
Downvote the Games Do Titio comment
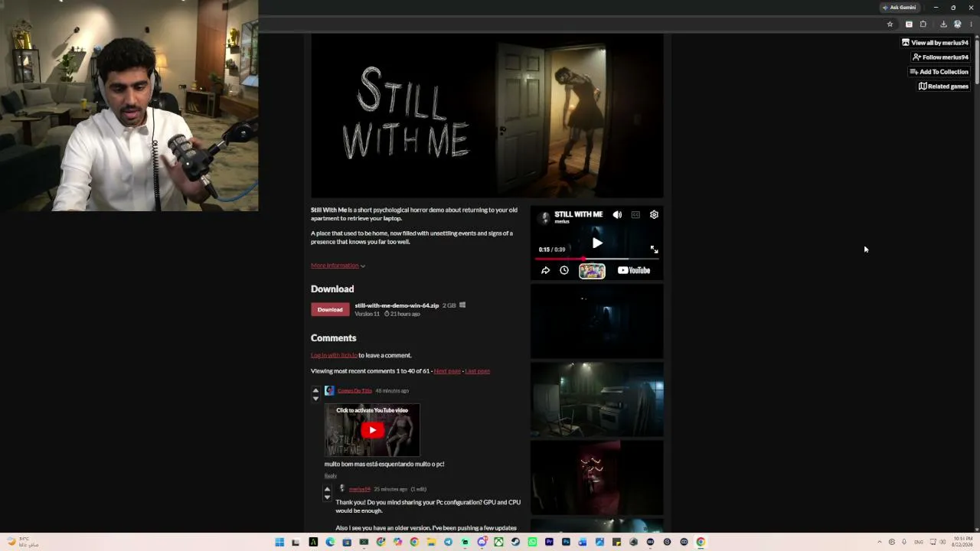[x=315, y=399]
